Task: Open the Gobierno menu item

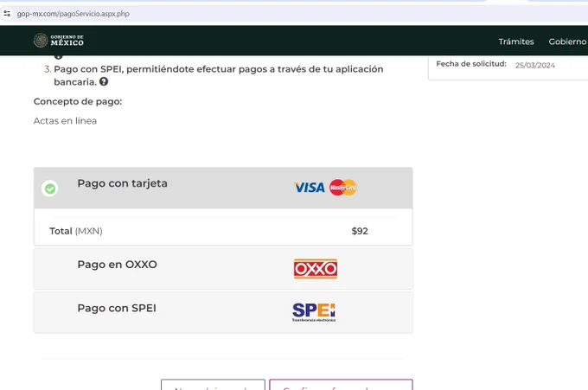Action: tap(568, 42)
